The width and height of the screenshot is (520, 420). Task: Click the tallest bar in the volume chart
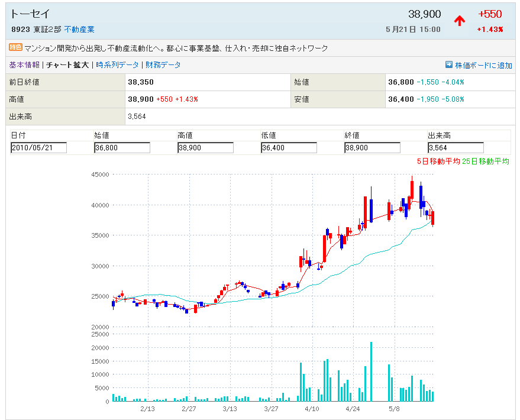371,371
